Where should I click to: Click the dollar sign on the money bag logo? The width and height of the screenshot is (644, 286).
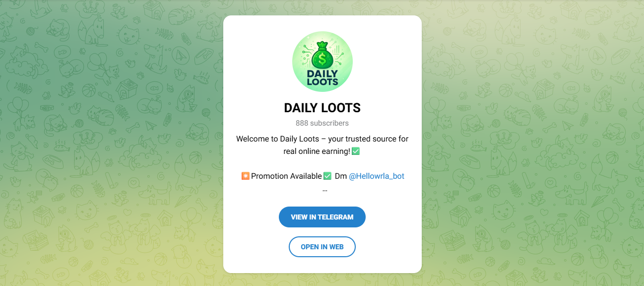click(322, 60)
